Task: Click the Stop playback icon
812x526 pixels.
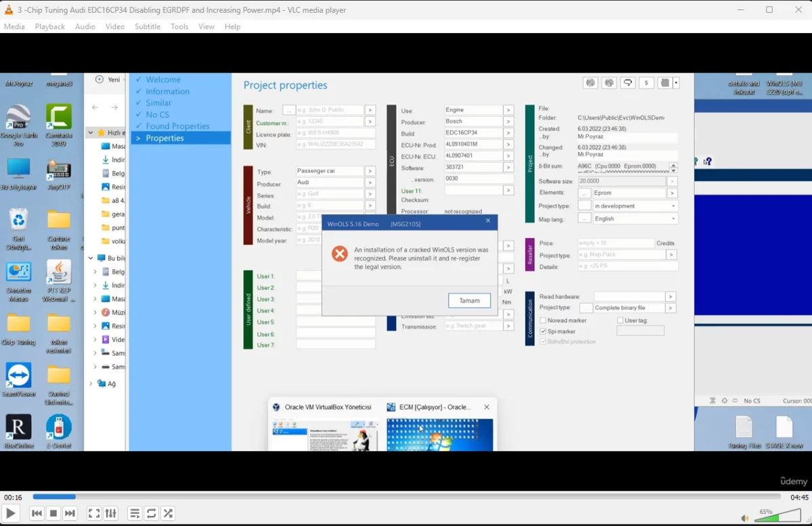Action: click(x=53, y=513)
